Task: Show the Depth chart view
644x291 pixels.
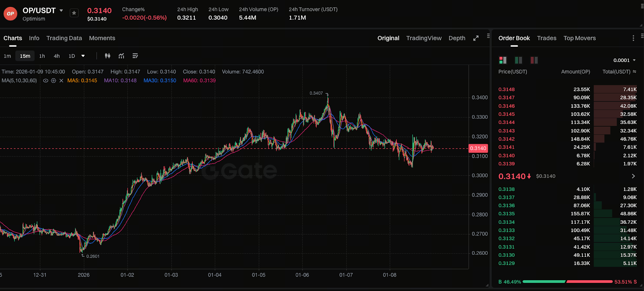Action: coord(457,38)
